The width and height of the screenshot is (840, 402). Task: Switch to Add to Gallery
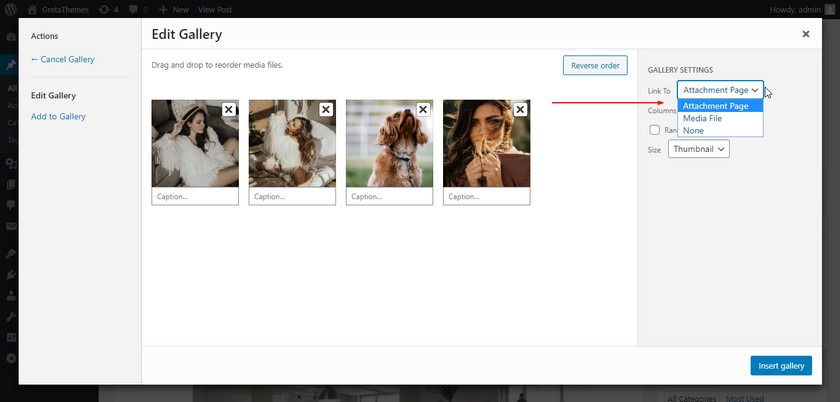click(58, 116)
